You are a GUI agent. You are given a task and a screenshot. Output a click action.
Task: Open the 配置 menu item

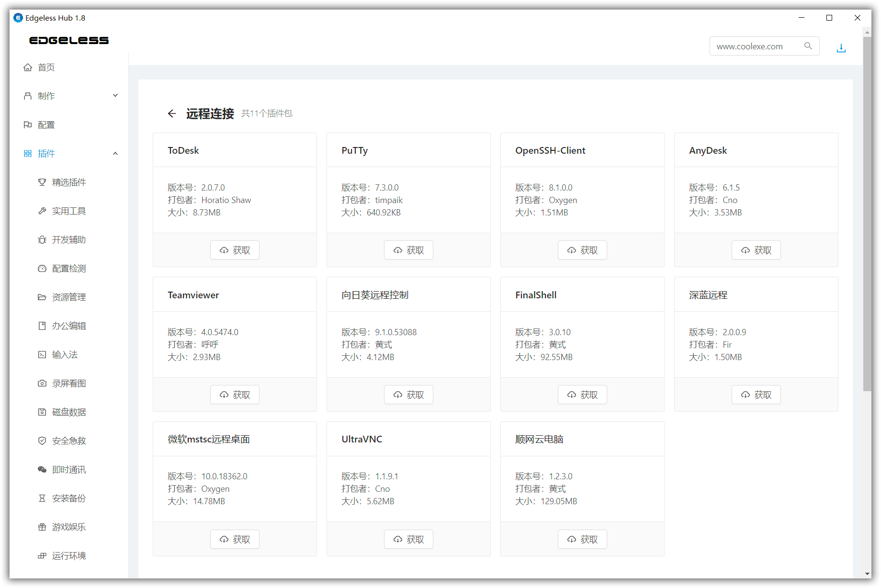46,125
